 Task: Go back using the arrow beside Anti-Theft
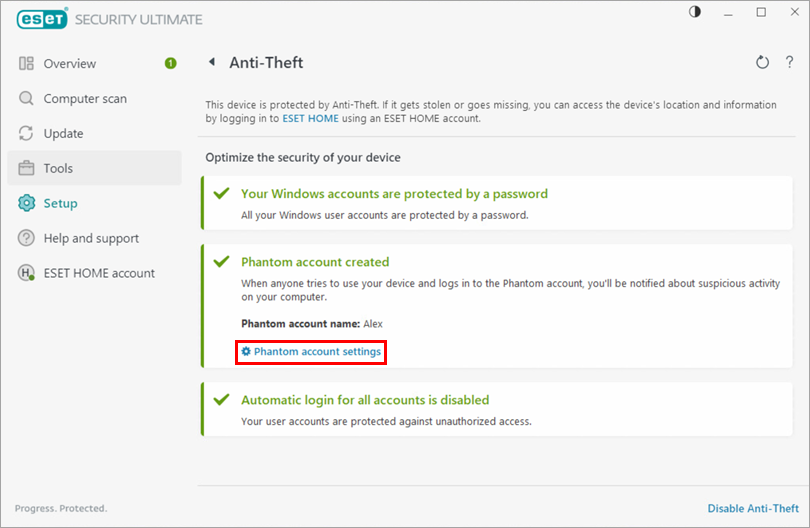(x=212, y=63)
